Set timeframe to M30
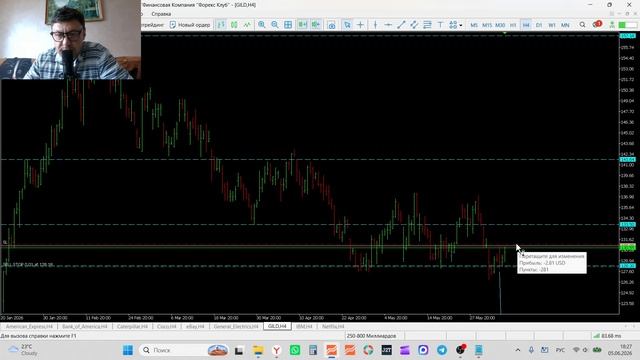Viewport: 640px width, 360px height. pos(500,25)
